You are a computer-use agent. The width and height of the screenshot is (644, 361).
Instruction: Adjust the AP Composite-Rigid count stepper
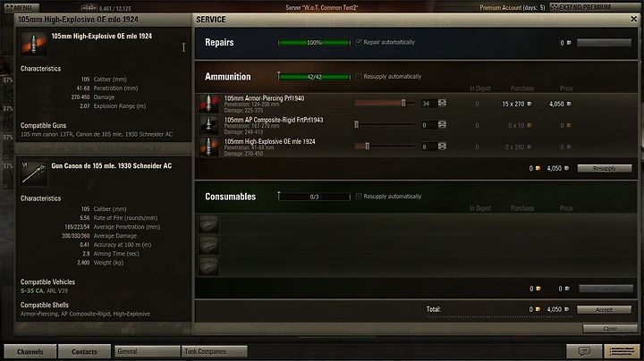coord(442,125)
